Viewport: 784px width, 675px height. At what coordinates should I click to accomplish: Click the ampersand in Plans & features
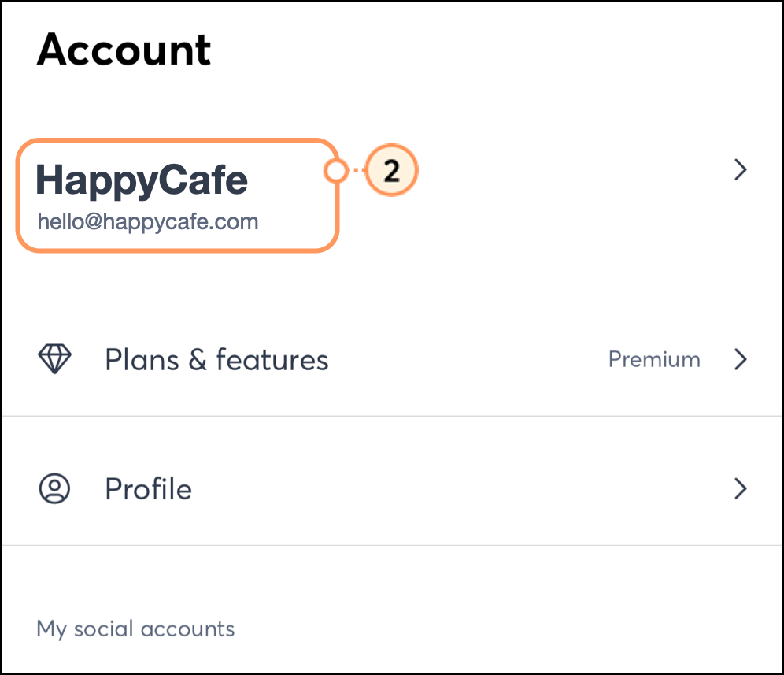coord(194,361)
